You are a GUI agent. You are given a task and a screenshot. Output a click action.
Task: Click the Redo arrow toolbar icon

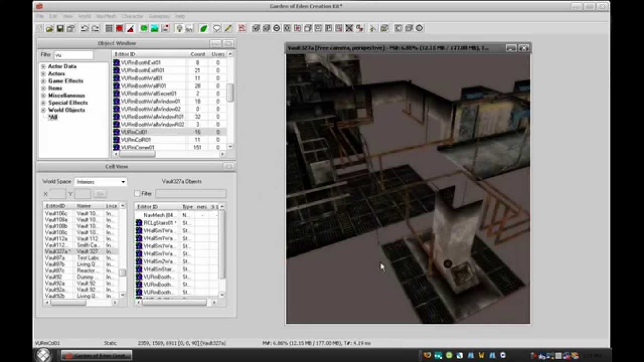(x=95, y=29)
